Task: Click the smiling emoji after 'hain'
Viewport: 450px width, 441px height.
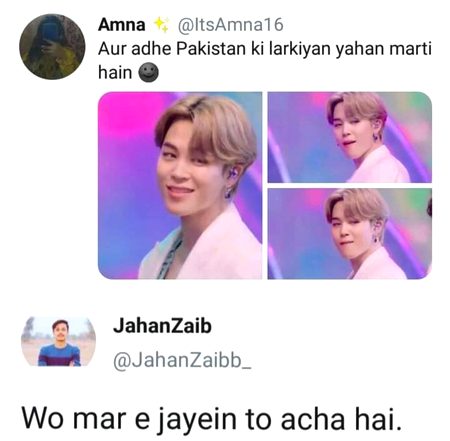Action: pyautogui.click(x=148, y=73)
